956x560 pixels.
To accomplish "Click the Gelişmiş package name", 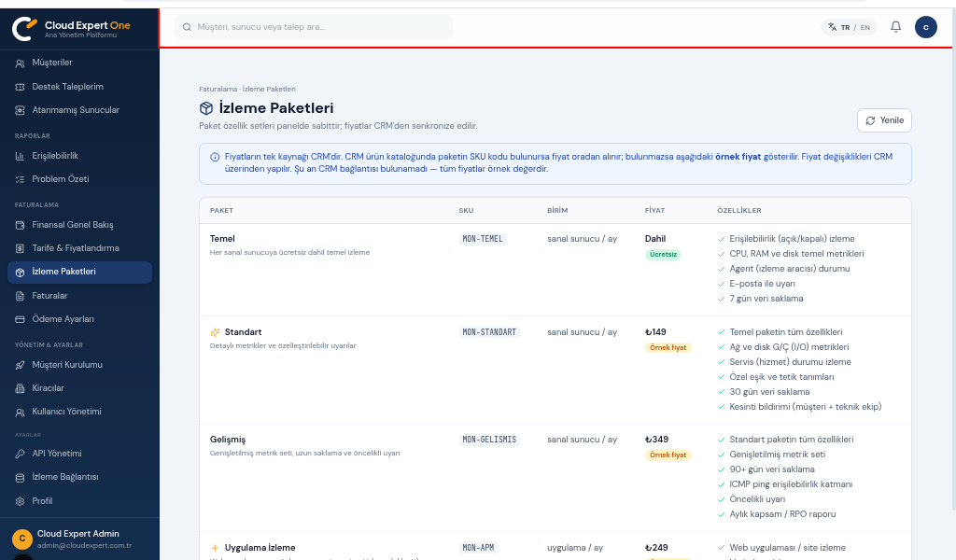I will coord(228,440).
